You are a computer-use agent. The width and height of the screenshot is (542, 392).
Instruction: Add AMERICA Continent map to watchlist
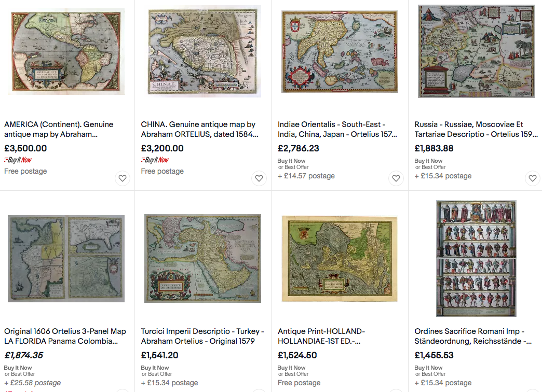click(x=123, y=178)
